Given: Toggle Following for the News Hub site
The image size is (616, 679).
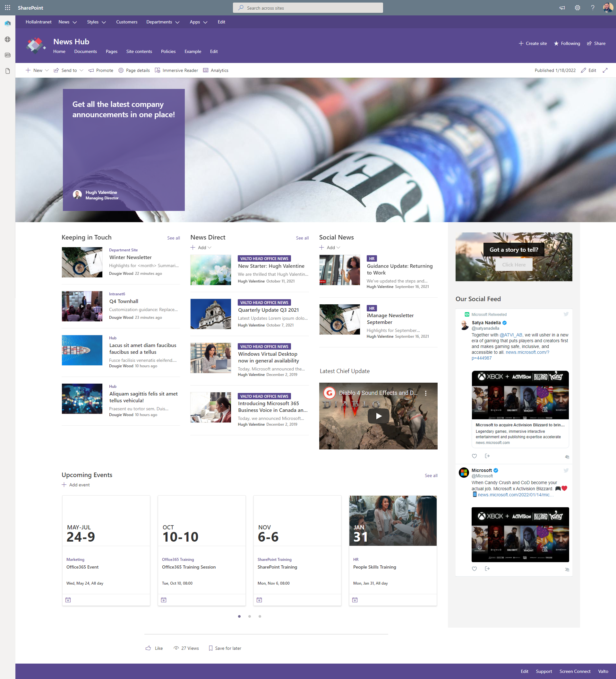Looking at the screenshot, I should (567, 43).
